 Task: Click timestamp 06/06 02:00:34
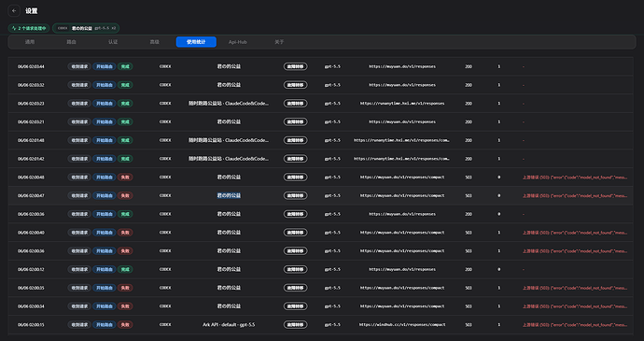[31, 306]
